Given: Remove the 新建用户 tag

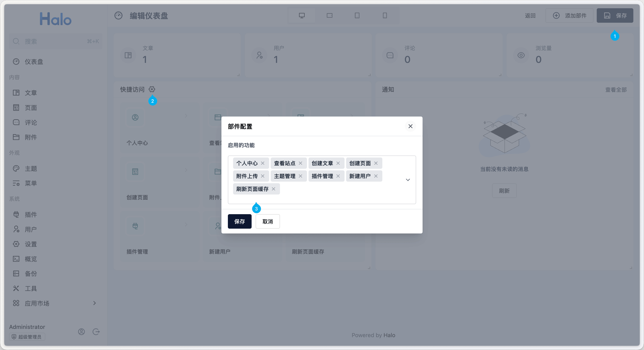Looking at the screenshot, I should tap(376, 176).
